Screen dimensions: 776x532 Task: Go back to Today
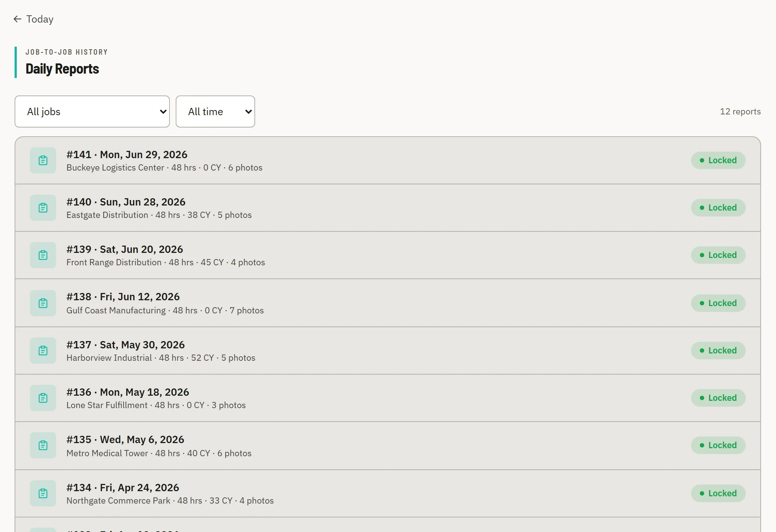[34, 19]
